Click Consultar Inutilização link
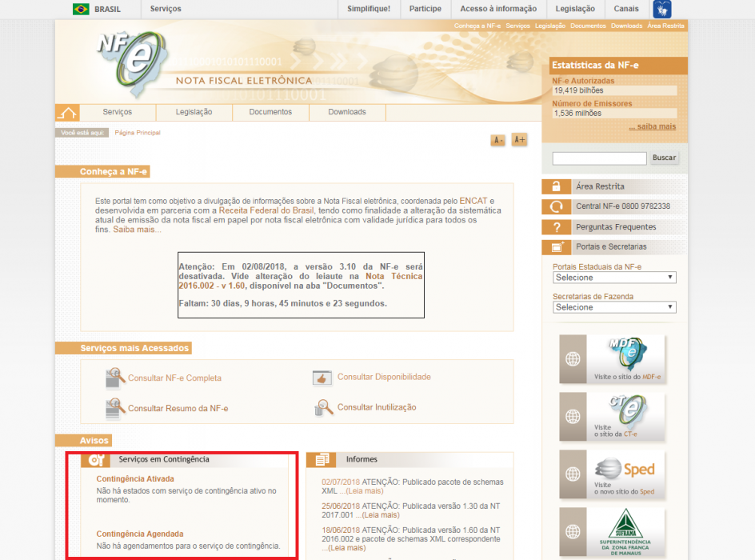The width and height of the screenshot is (755, 560). click(377, 407)
